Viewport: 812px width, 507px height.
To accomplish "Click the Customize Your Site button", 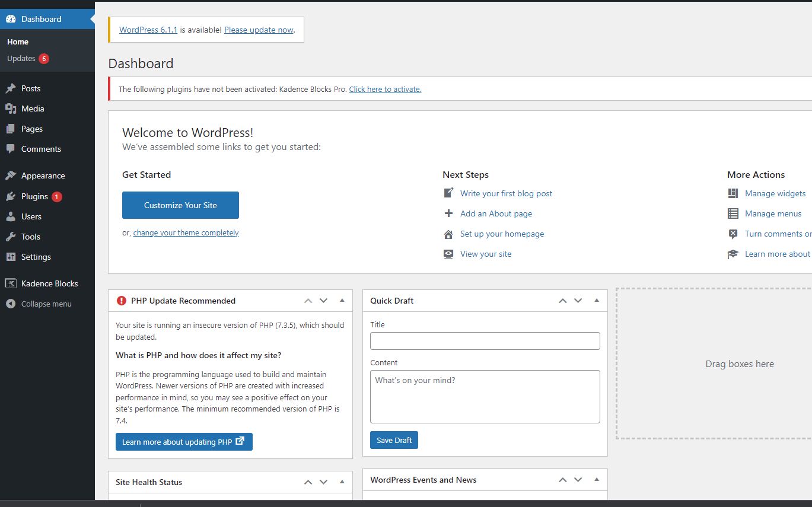I will [180, 205].
